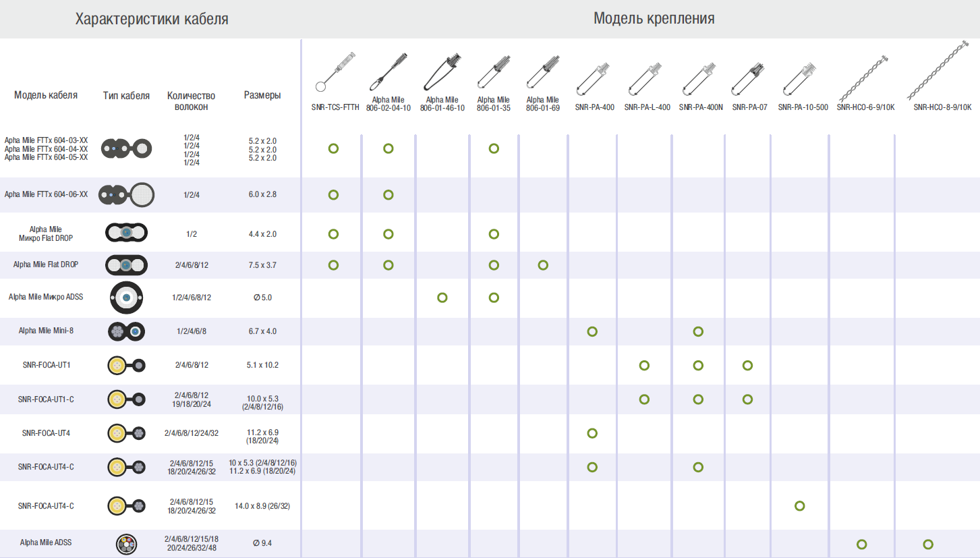Click the 'Alpha Mile Mini-8' row label
The width and height of the screenshot is (980, 558).
pyautogui.click(x=46, y=331)
